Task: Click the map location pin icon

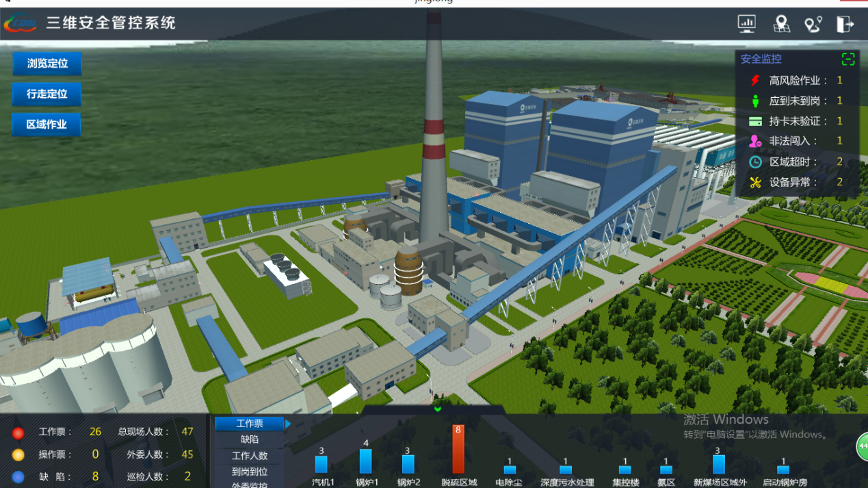Action: tap(781, 24)
